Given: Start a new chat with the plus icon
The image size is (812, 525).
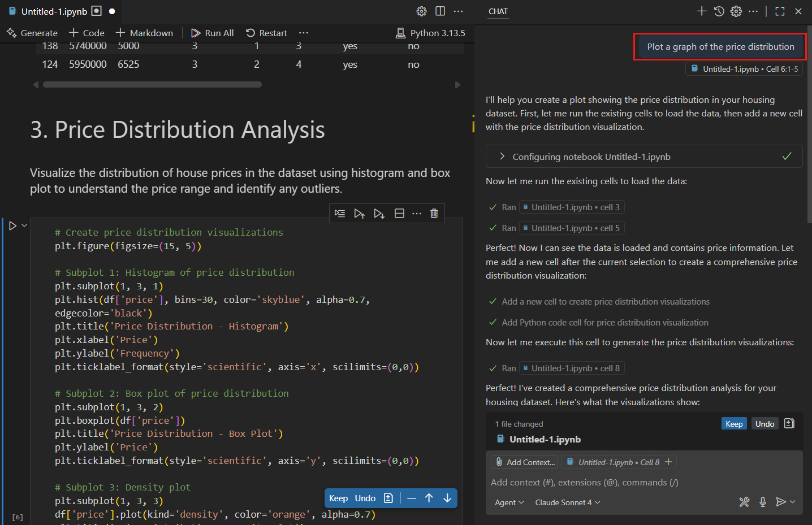Looking at the screenshot, I should [x=701, y=11].
